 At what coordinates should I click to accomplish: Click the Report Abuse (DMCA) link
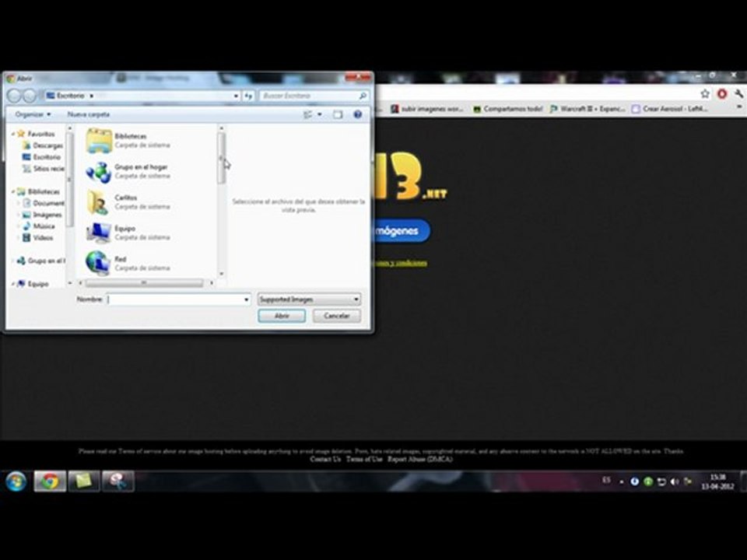coord(419,459)
